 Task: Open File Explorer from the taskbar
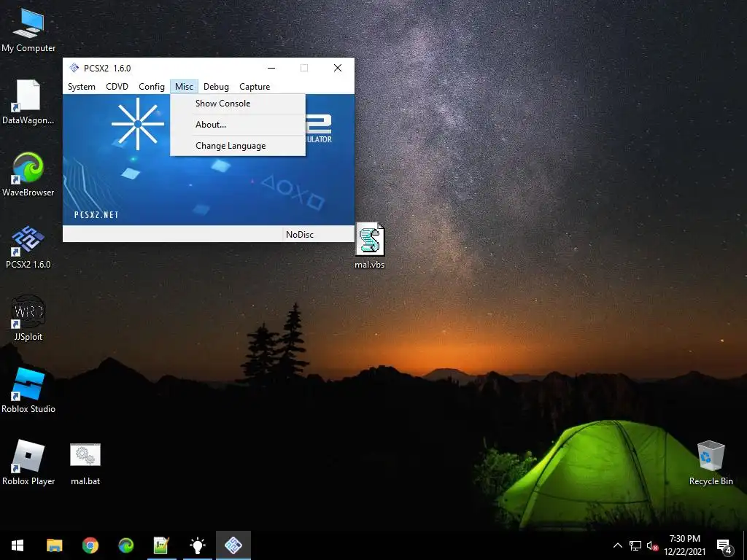pyautogui.click(x=54, y=545)
